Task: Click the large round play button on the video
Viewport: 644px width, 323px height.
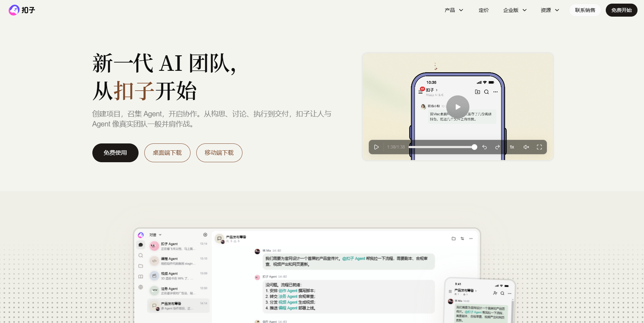Action: click(458, 107)
